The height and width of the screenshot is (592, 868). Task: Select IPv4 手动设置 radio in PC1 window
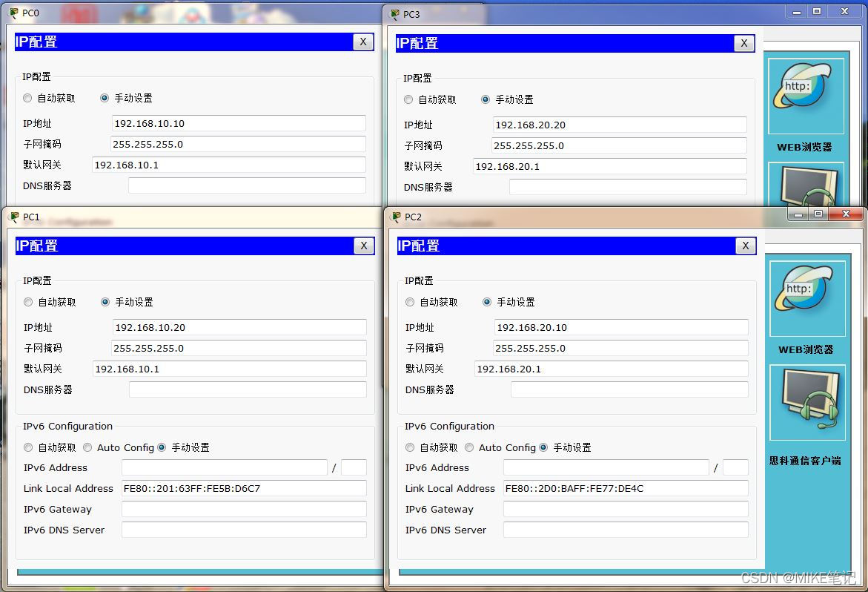pos(105,302)
